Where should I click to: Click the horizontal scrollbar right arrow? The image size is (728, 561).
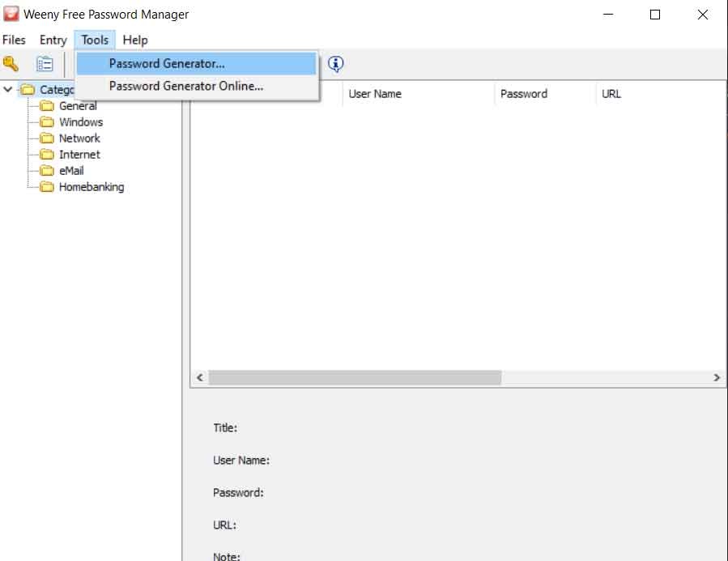(x=717, y=378)
